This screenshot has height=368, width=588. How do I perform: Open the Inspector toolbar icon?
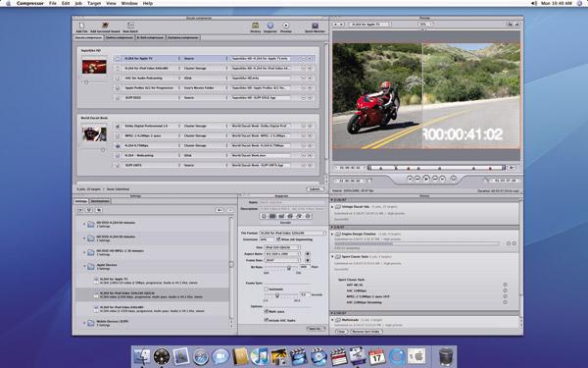coord(270,26)
